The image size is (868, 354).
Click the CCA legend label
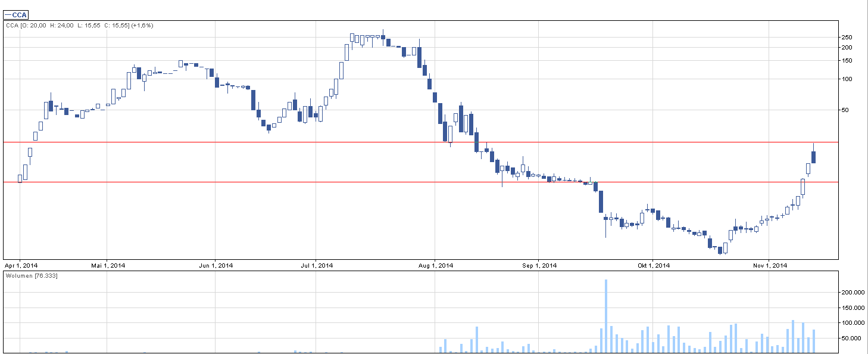[16, 15]
